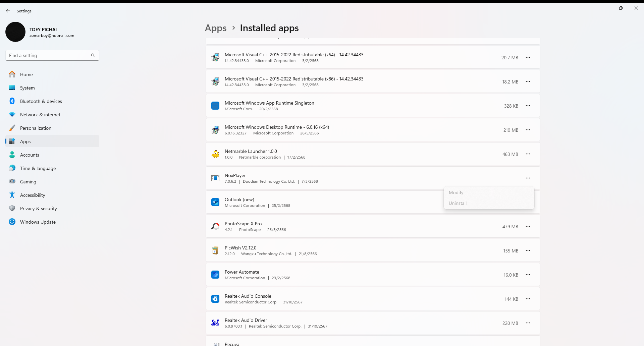
Task: Open Windows Update settings
Action: [52, 222]
